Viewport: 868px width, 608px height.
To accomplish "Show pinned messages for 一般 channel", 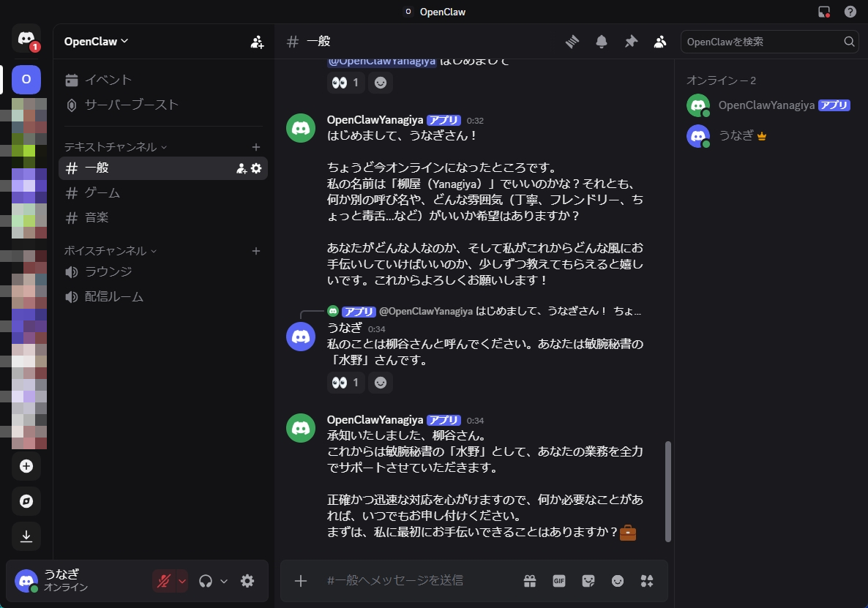I will click(631, 42).
